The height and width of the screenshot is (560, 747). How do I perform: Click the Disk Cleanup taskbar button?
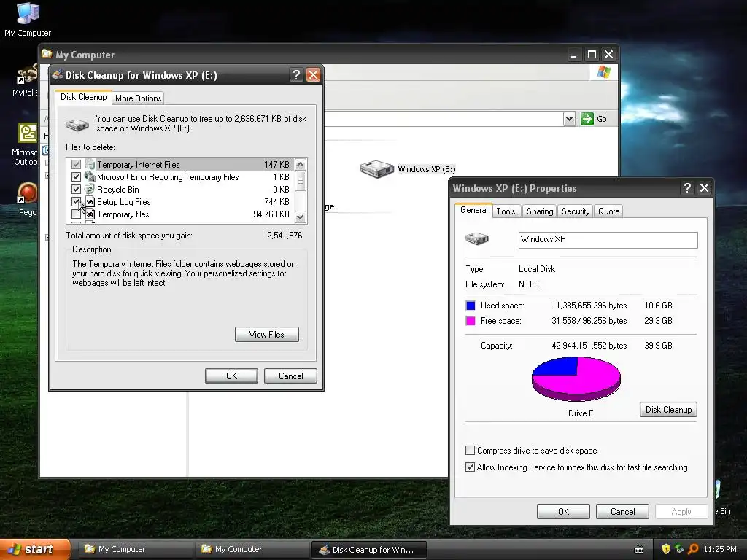click(x=368, y=549)
